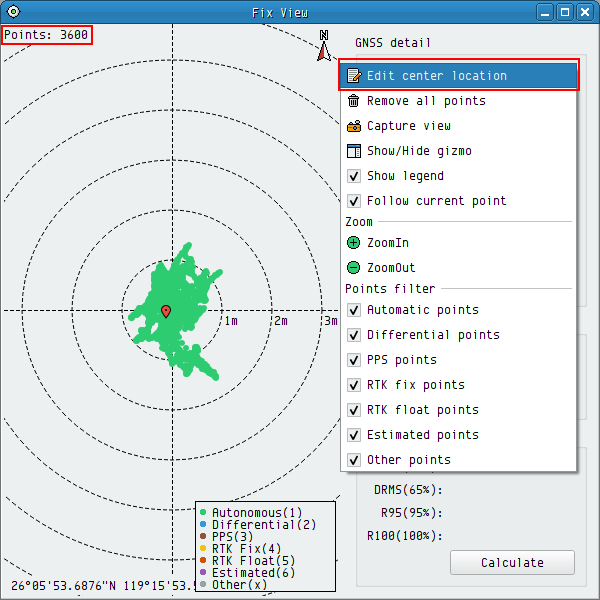Disable the RTK fix points filter
This screenshot has height=600, width=600.
pyautogui.click(x=353, y=385)
